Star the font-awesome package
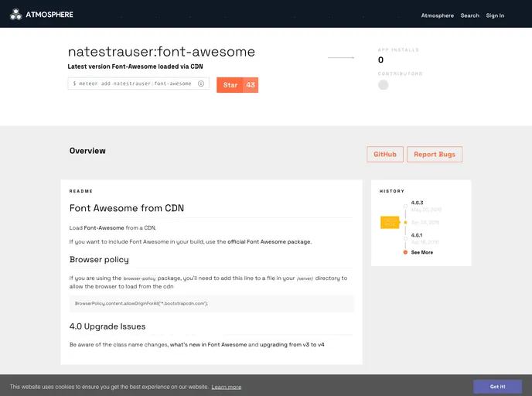The height and width of the screenshot is (396, 532). coord(230,85)
